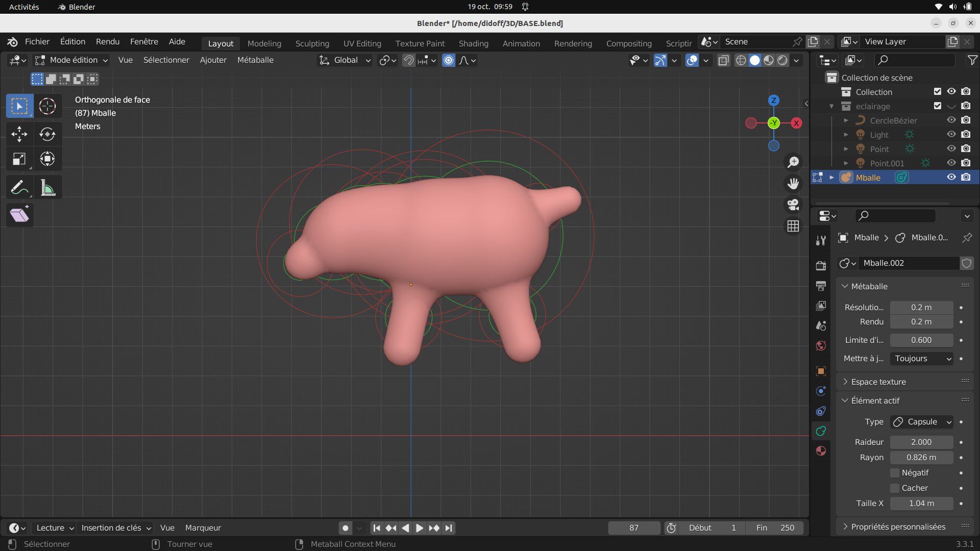Open the Object Constraints properties tab

pos(821,411)
